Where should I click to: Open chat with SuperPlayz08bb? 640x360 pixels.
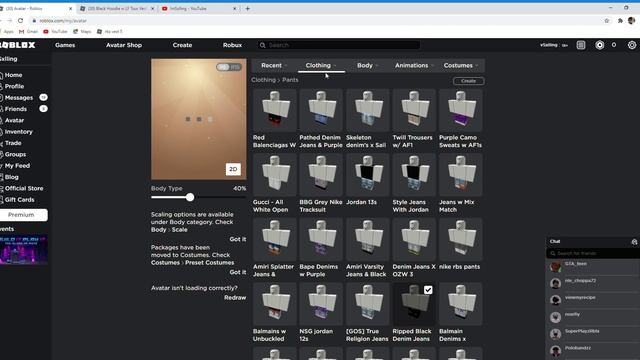pyautogui.click(x=593, y=333)
